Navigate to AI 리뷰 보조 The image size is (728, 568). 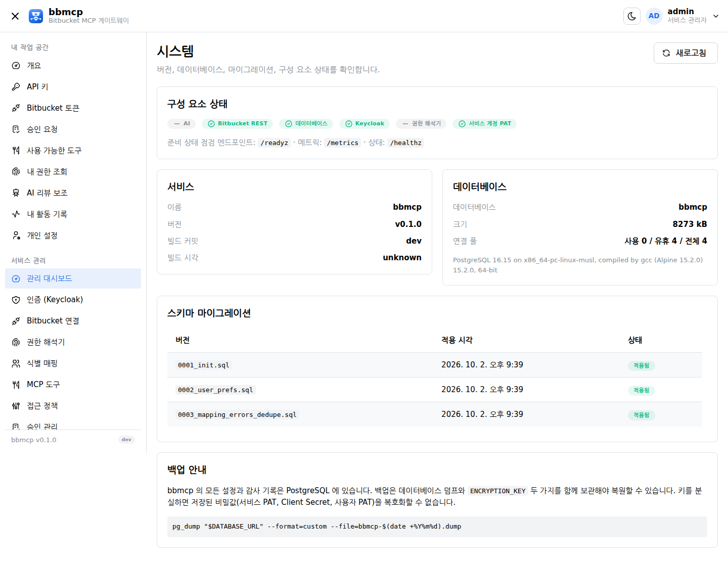pos(73,193)
